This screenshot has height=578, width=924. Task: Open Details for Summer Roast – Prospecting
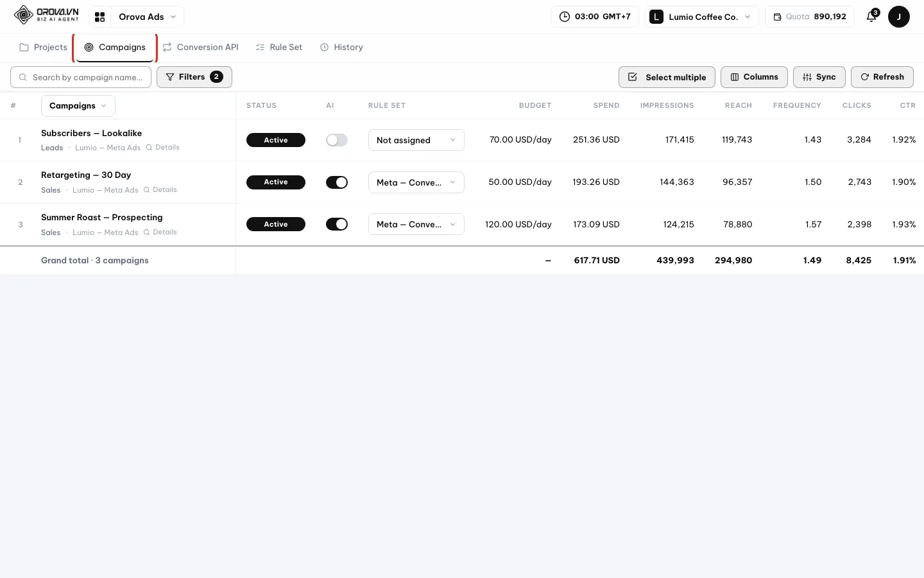click(x=160, y=232)
